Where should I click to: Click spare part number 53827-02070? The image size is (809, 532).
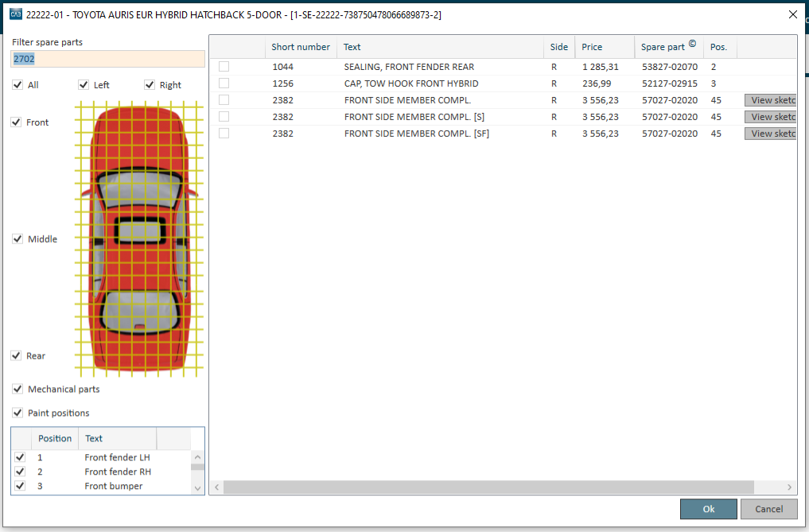click(x=670, y=67)
